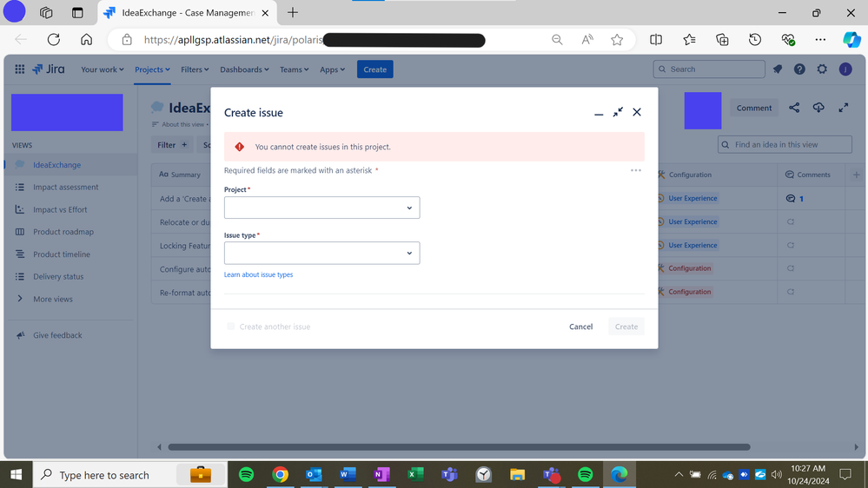This screenshot has width=868, height=488.
Task: Click browser refresh icon
Action: (x=54, y=40)
